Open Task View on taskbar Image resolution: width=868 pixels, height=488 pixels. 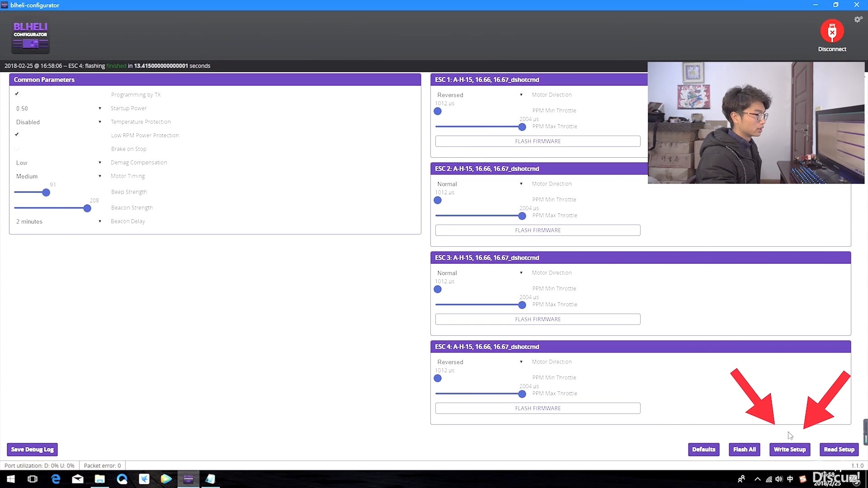[x=33, y=479]
